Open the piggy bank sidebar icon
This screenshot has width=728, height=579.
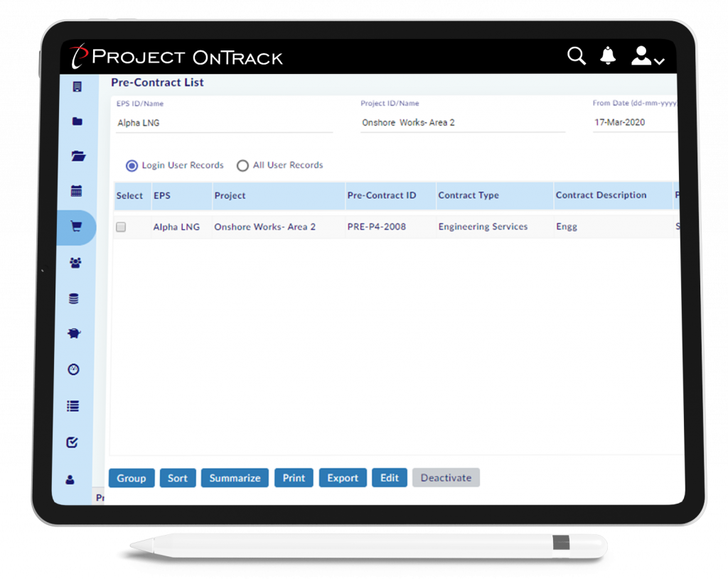tap(74, 333)
